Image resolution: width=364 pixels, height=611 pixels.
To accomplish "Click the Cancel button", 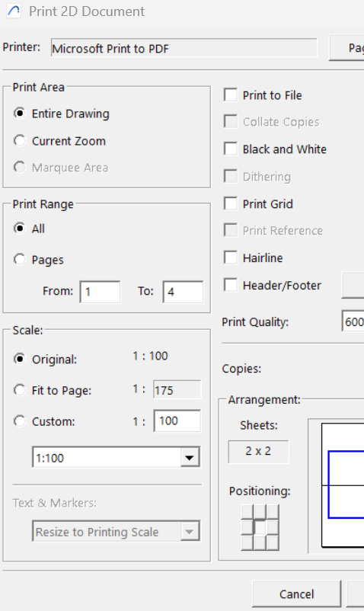I will pos(297,594).
